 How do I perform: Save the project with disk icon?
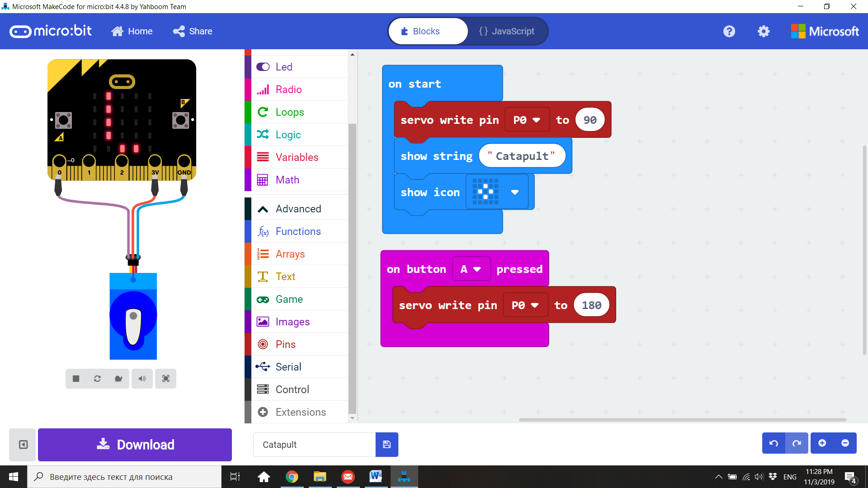[387, 445]
